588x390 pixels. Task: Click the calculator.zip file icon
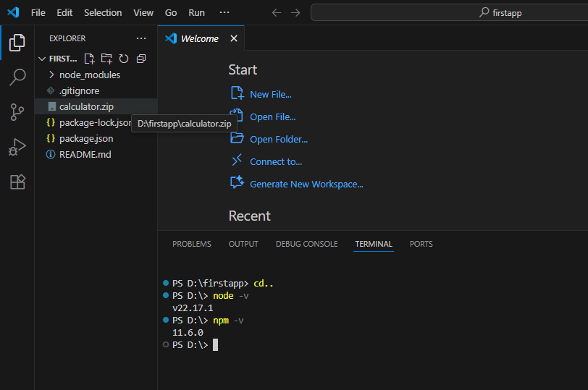(x=52, y=107)
